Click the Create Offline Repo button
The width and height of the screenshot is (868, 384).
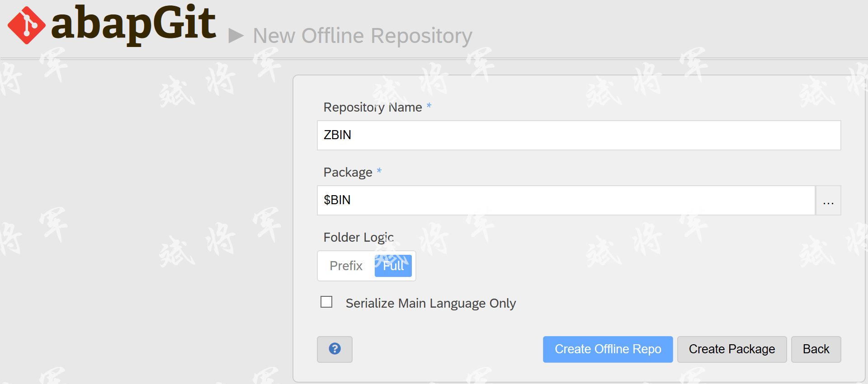[608, 349]
